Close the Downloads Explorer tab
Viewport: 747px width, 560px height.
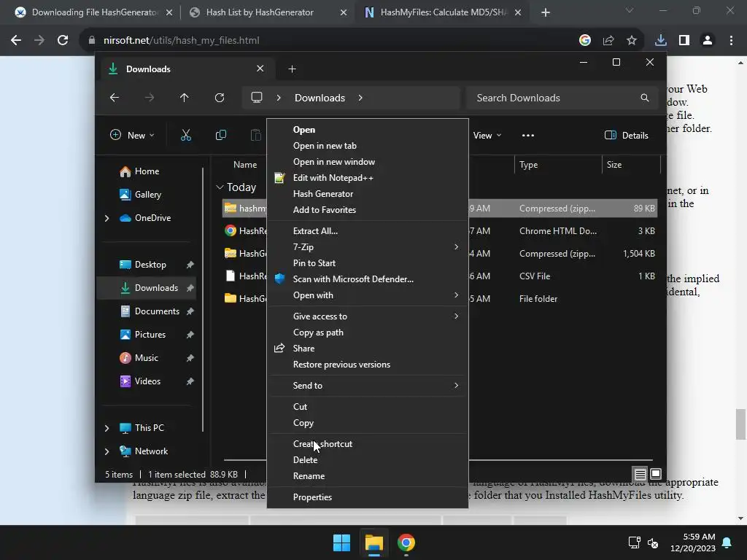(260, 69)
